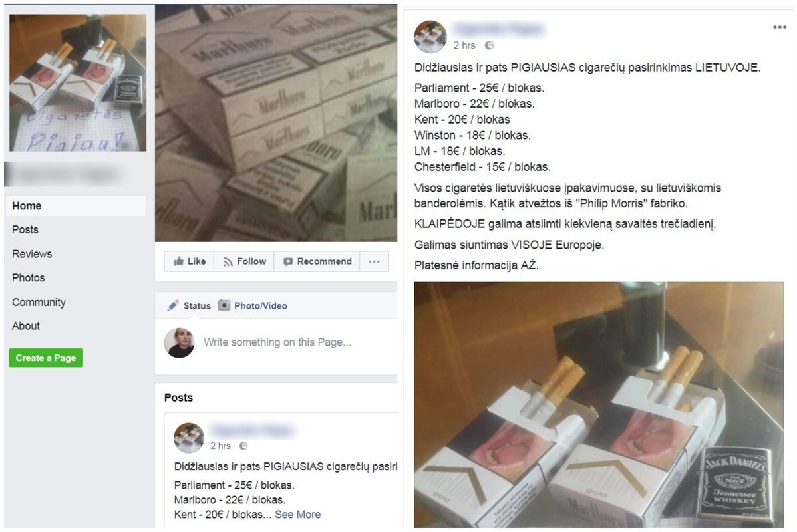The width and height of the screenshot is (797, 532).
Task: Click the Recommend button
Action: pos(317,261)
